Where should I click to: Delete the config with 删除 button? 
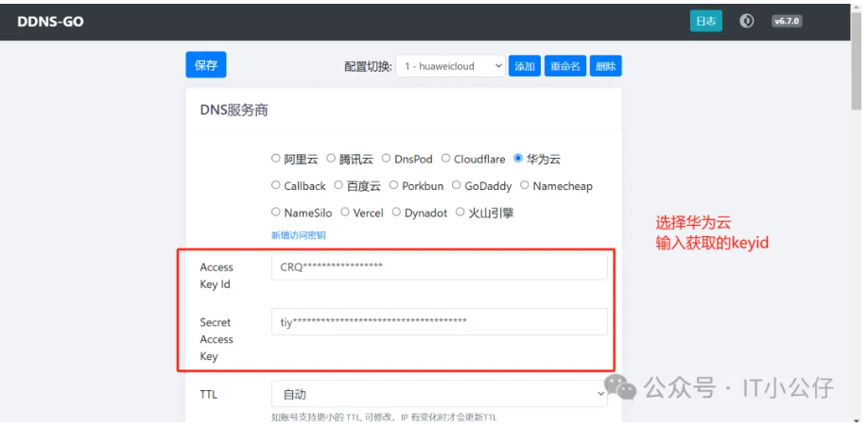click(605, 66)
